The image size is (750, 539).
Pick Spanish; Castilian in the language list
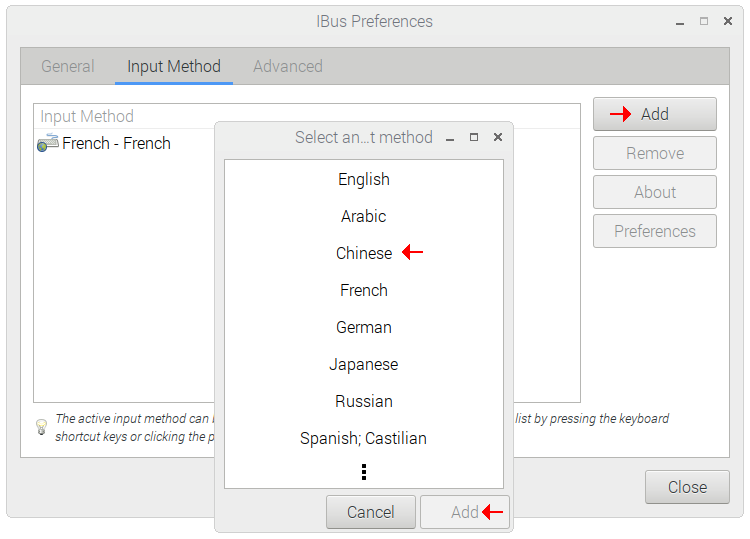364,438
